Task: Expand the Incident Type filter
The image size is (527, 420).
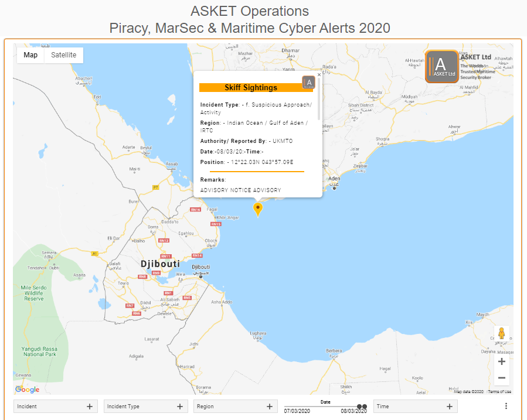Action: (x=146, y=407)
